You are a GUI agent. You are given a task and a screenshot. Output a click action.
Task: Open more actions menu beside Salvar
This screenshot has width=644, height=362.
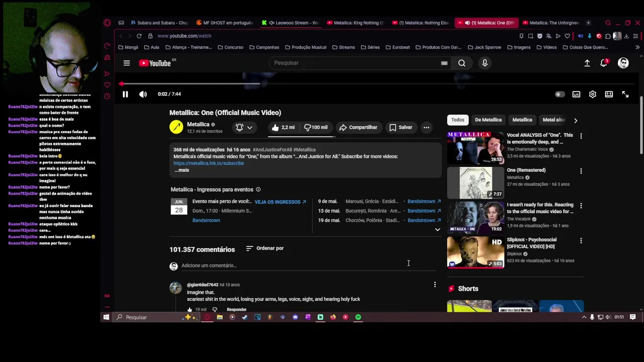427,128
